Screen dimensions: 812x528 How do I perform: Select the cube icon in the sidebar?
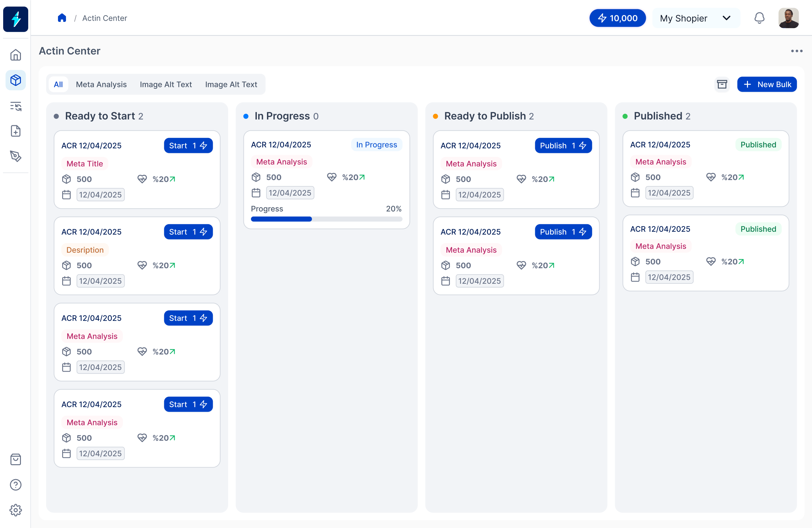coord(16,80)
